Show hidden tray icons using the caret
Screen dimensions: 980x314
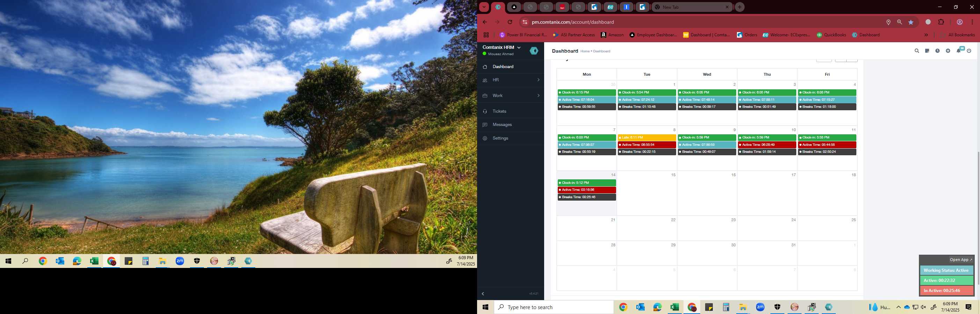pyautogui.click(x=898, y=307)
